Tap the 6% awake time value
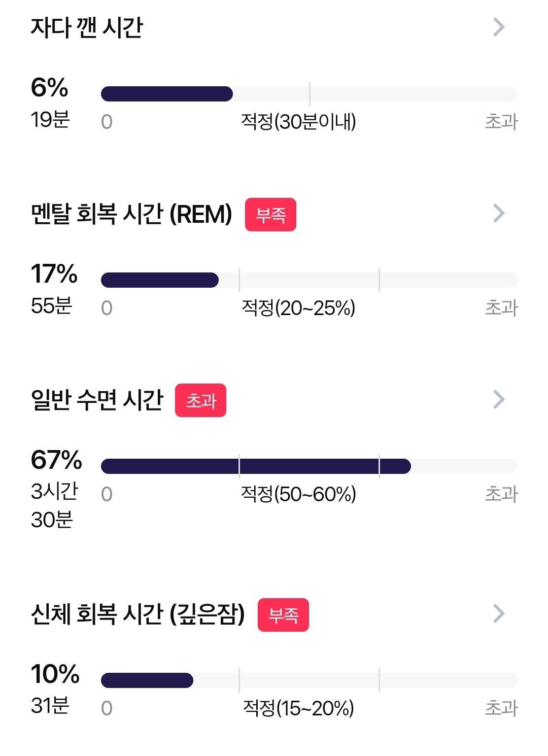 [x=49, y=87]
